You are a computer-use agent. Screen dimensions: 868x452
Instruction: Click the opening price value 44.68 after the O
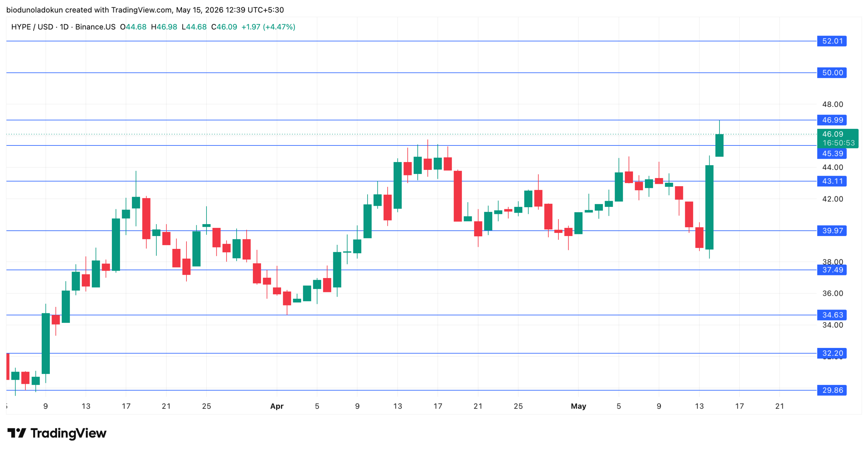[136, 27]
